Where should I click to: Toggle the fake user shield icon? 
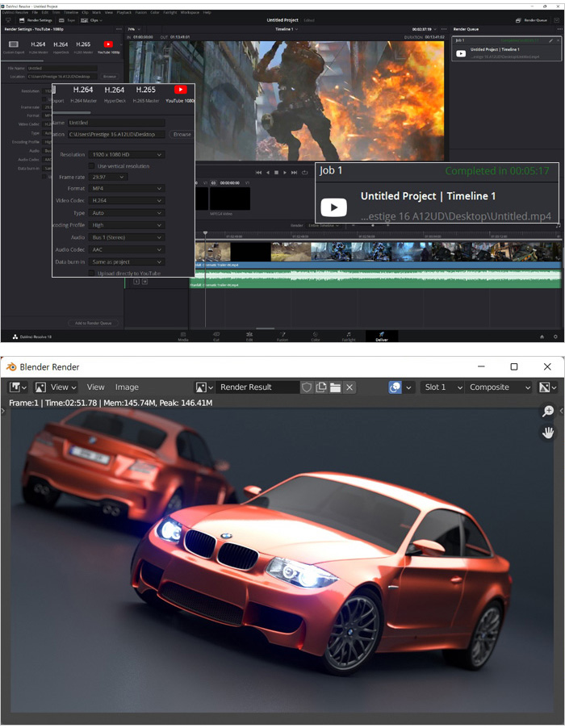coord(307,387)
